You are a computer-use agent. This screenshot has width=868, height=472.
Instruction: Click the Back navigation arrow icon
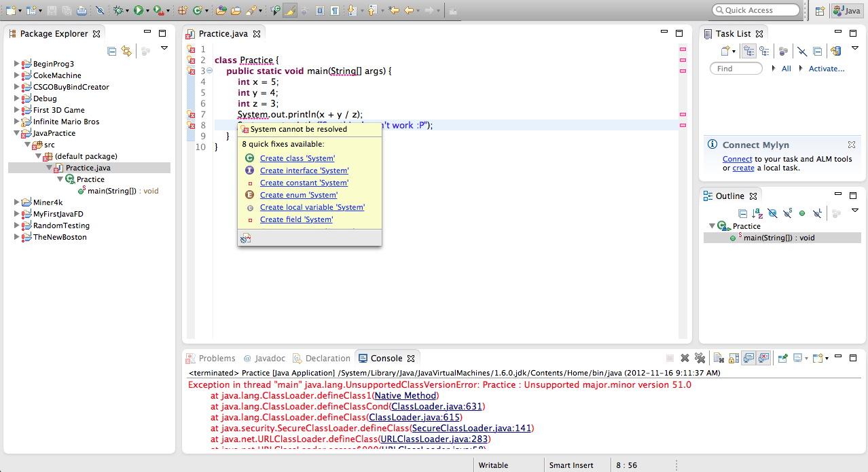tap(409, 11)
